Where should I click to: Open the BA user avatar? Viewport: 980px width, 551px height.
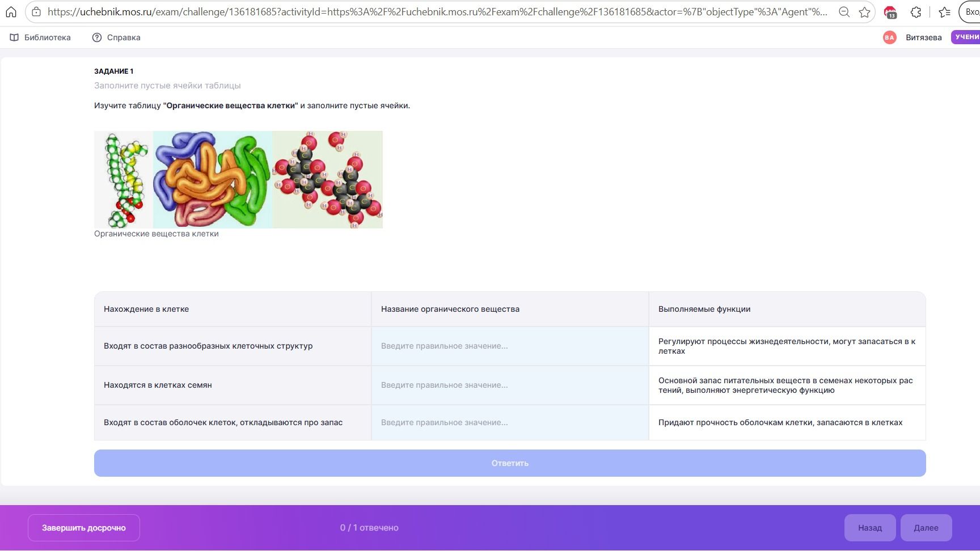[x=889, y=37]
